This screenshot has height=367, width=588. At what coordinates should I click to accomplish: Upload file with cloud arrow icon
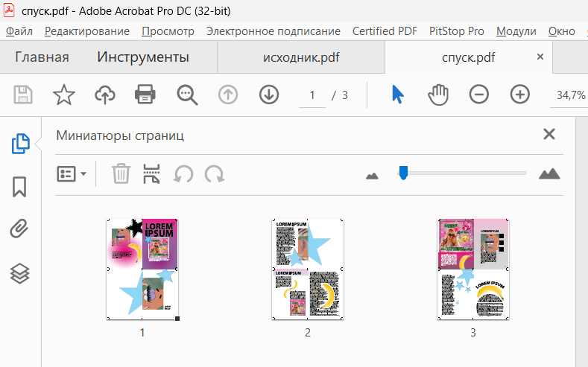(x=104, y=95)
